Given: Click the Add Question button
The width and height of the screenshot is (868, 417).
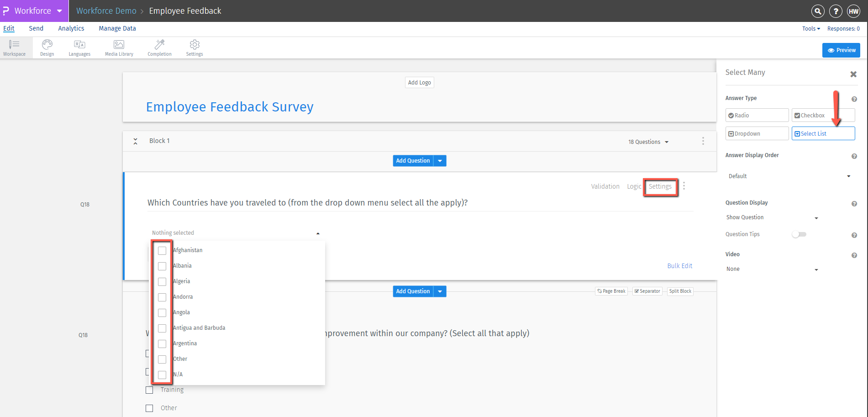Looking at the screenshot, I should pyautogui.click(x=413, y=160).
